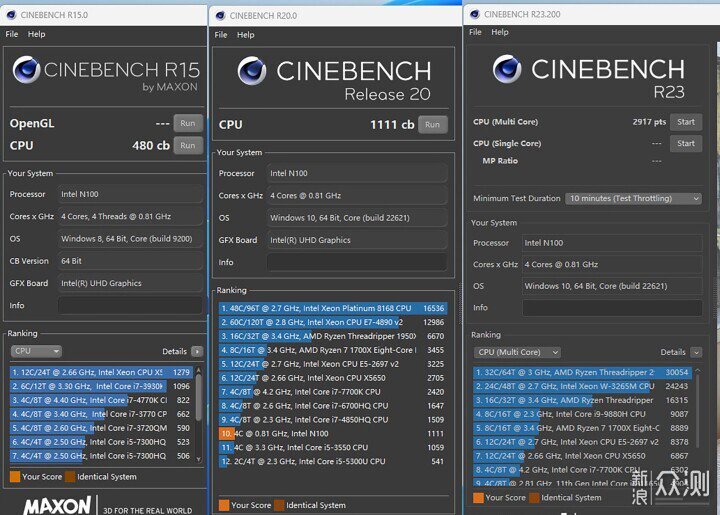
Task: Start the CPU (Multi Core) test in R23
Action: coord(686,122)
